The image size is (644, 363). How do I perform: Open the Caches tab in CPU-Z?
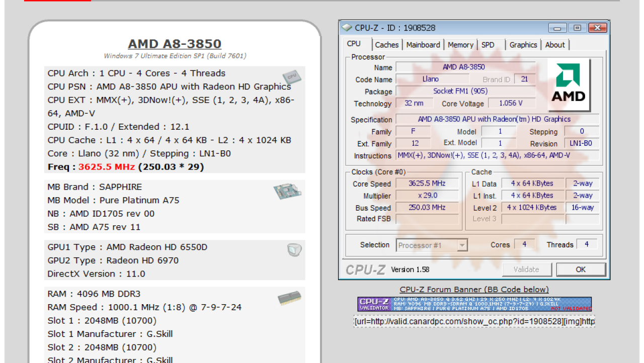click(386, 45)
